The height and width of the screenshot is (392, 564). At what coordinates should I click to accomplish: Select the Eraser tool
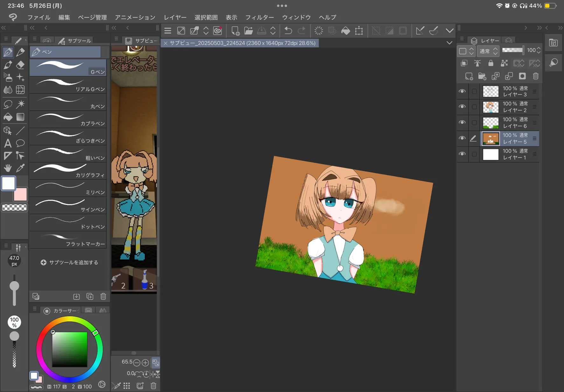(20, 65)
